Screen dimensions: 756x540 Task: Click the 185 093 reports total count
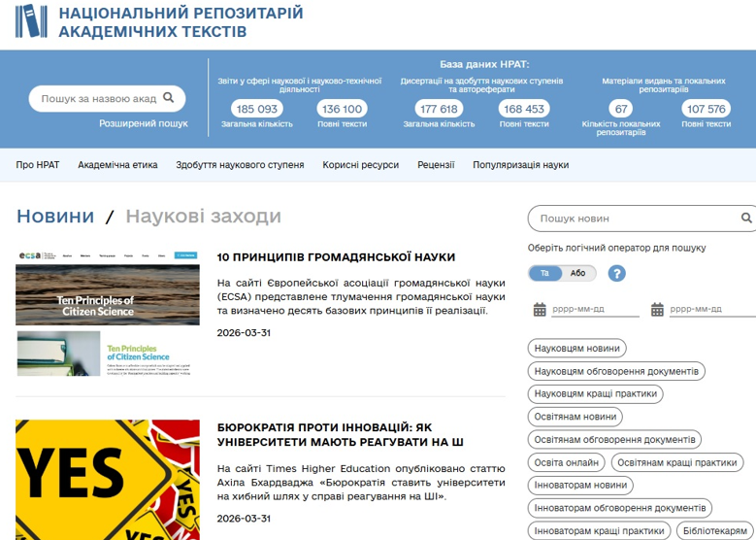coord(257,109)
